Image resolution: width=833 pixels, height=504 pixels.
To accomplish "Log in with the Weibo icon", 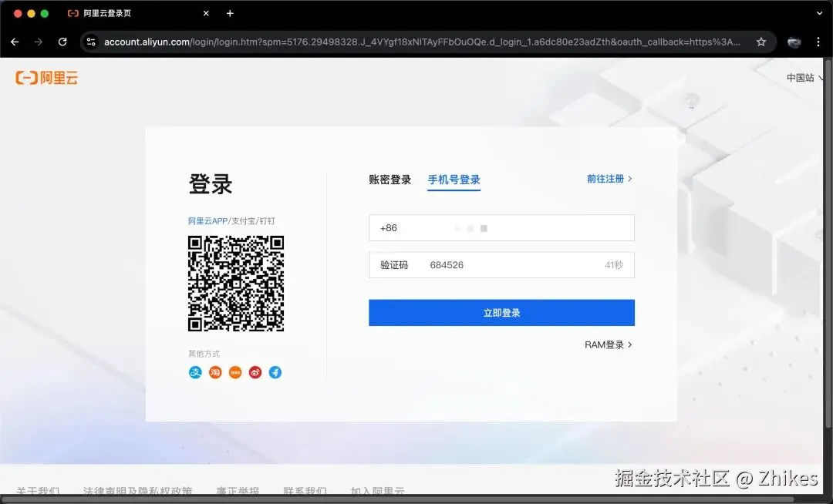I will (255, 372).
